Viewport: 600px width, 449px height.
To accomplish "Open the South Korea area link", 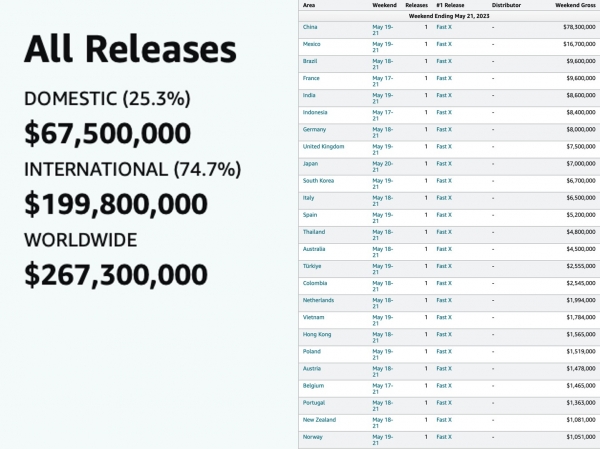I will pos(318,181).
